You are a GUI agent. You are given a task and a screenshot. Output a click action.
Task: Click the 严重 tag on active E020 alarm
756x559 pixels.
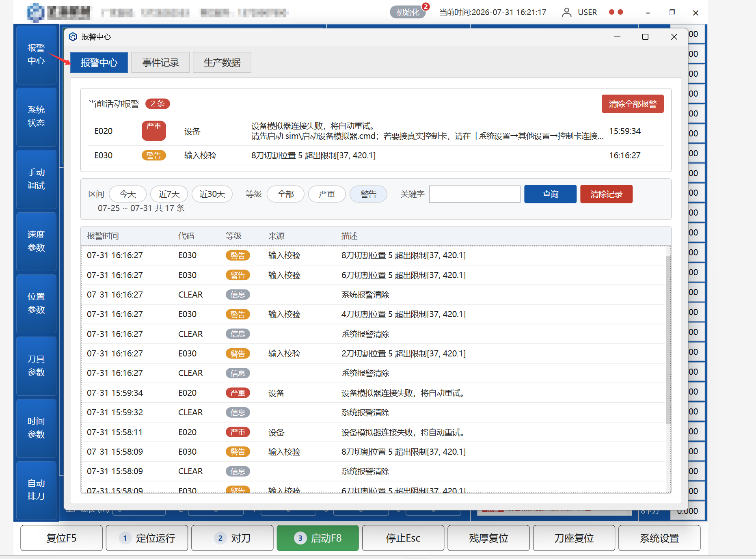click(x=154, y=131)
